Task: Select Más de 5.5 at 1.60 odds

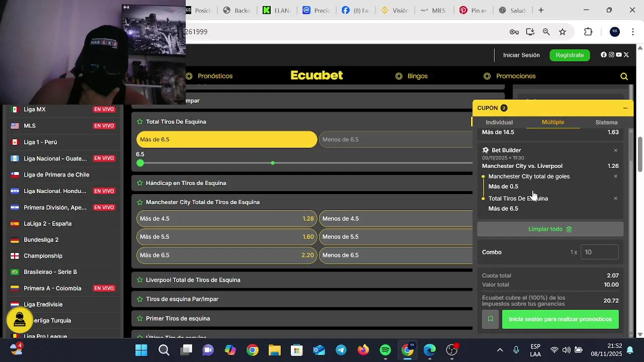Action: (227, 237)
